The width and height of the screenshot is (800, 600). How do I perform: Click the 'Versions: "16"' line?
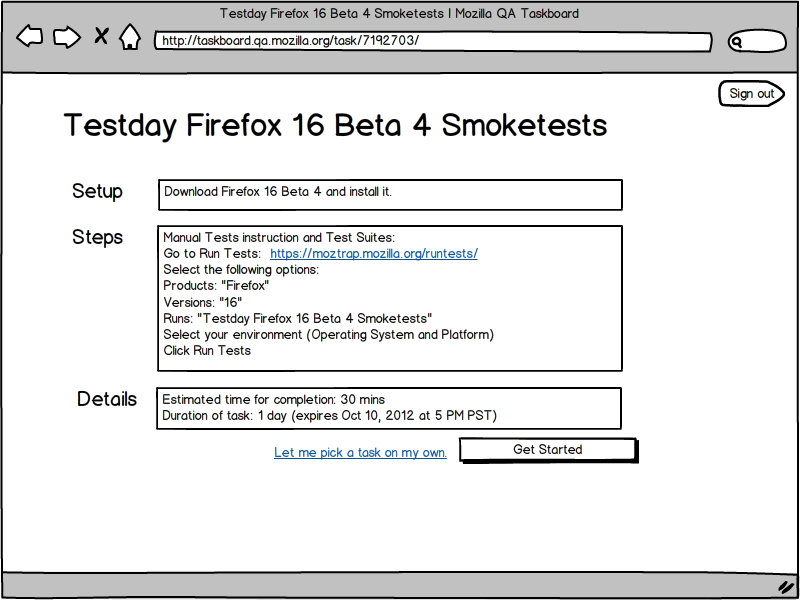203,302
